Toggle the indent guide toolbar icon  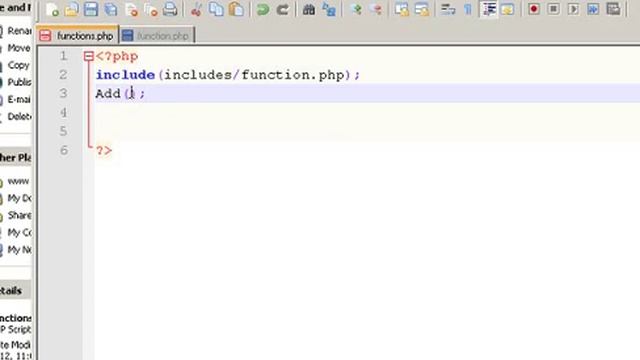pos(489,9)
